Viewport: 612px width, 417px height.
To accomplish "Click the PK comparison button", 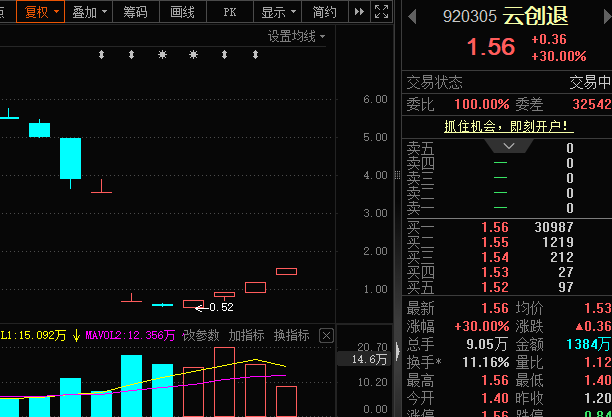I will coord(230,12).
